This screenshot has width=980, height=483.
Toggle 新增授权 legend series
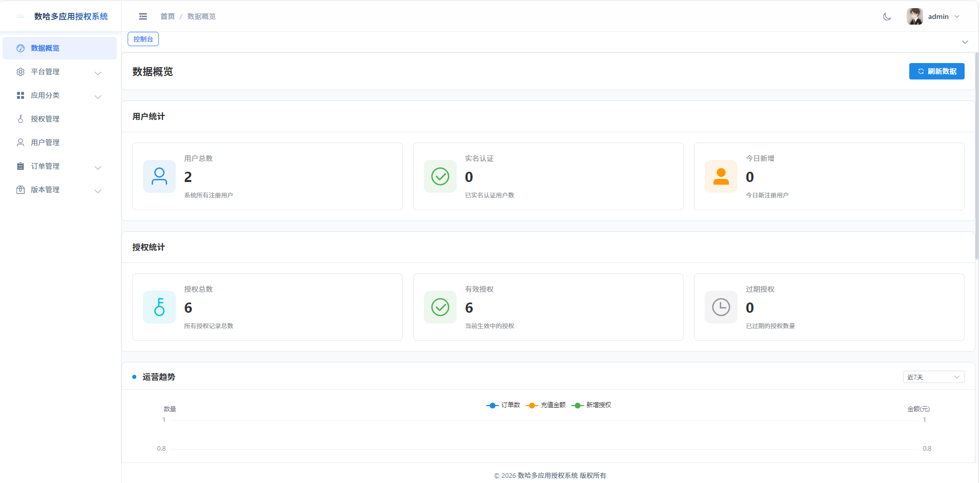(591, 405)
